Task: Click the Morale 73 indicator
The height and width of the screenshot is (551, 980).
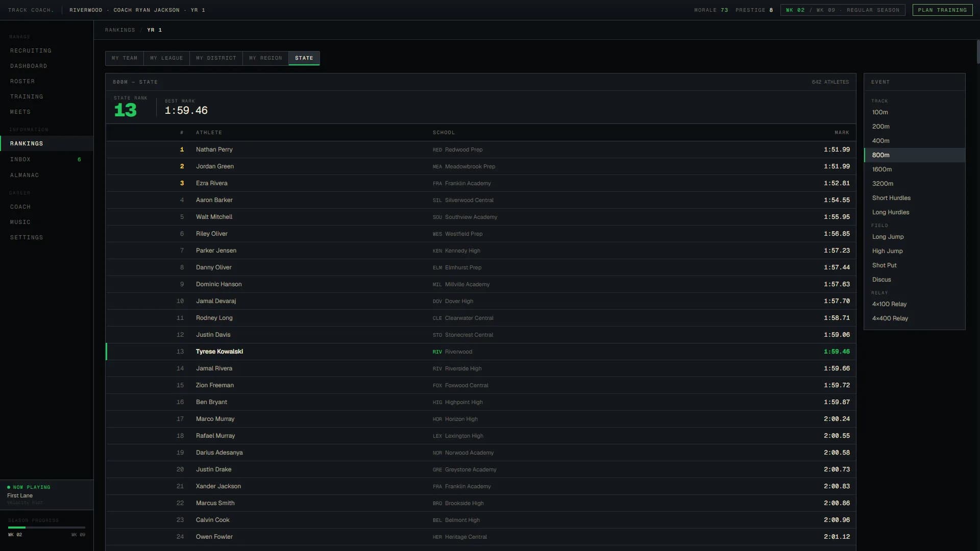Action: [711, 10]
